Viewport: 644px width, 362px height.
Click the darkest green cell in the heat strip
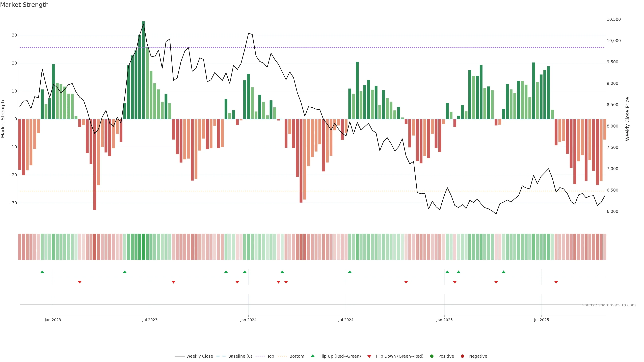[x=144, y=247]
